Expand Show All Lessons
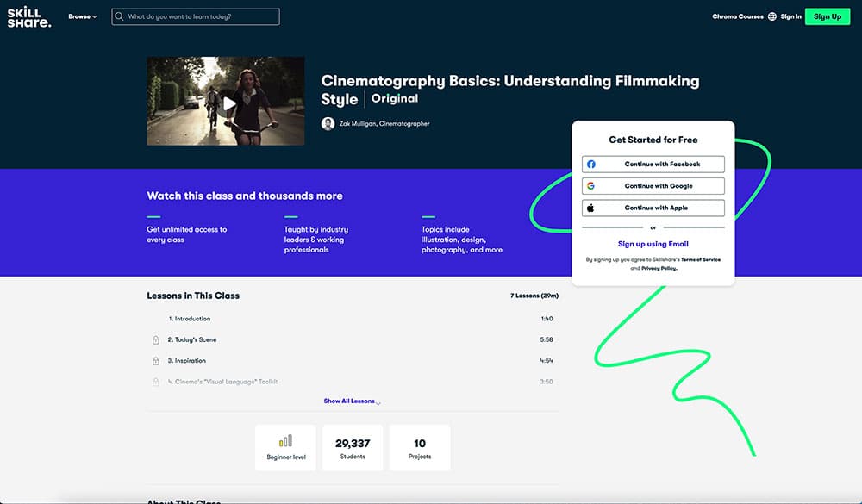862x504 pixels. pos(352,401)
